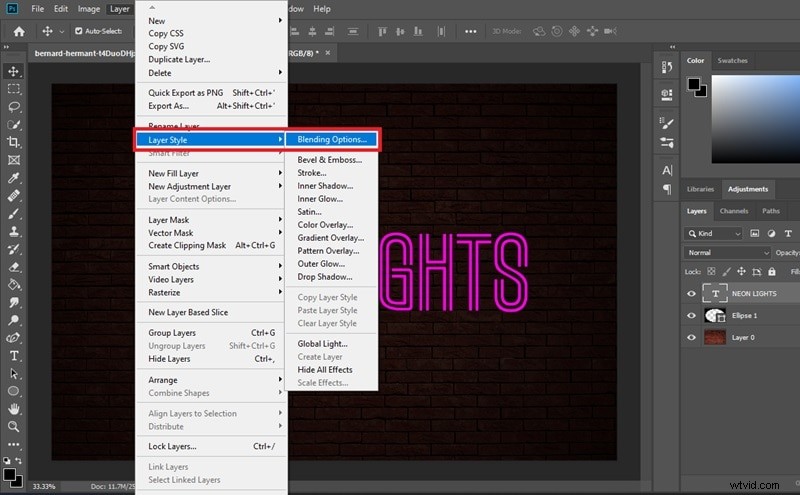Toggle lock all padlock icon
The width and height of the screenshot is (800, 495).
(772, 271)
